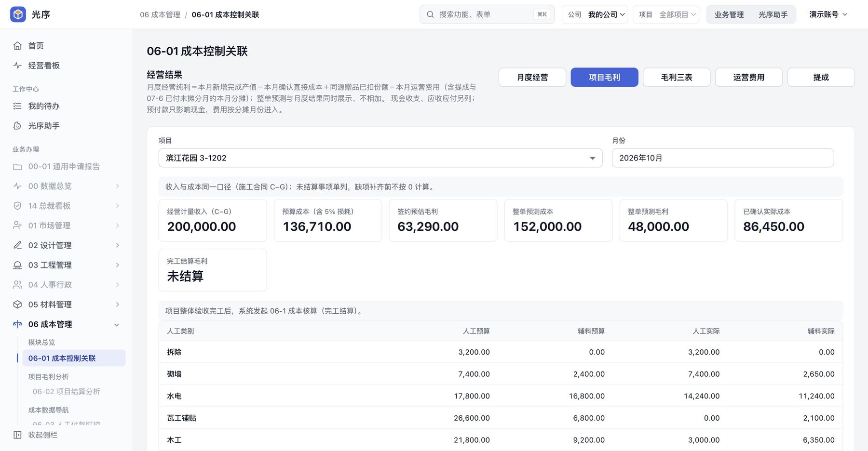Click 我的待办 list icon
The height and width of the screenshot is (451, 868).
[x=17, y=106]
